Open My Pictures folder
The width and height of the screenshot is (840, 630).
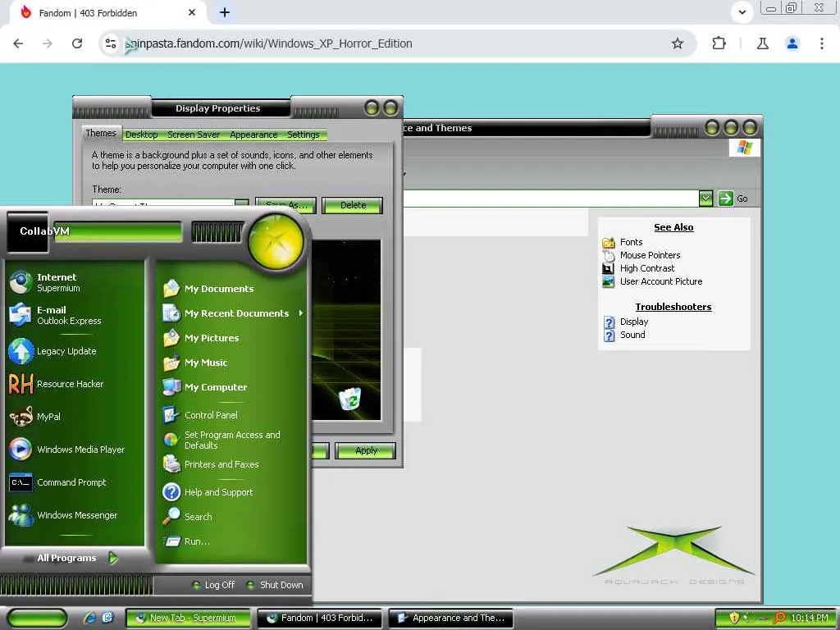coord(201,338)
